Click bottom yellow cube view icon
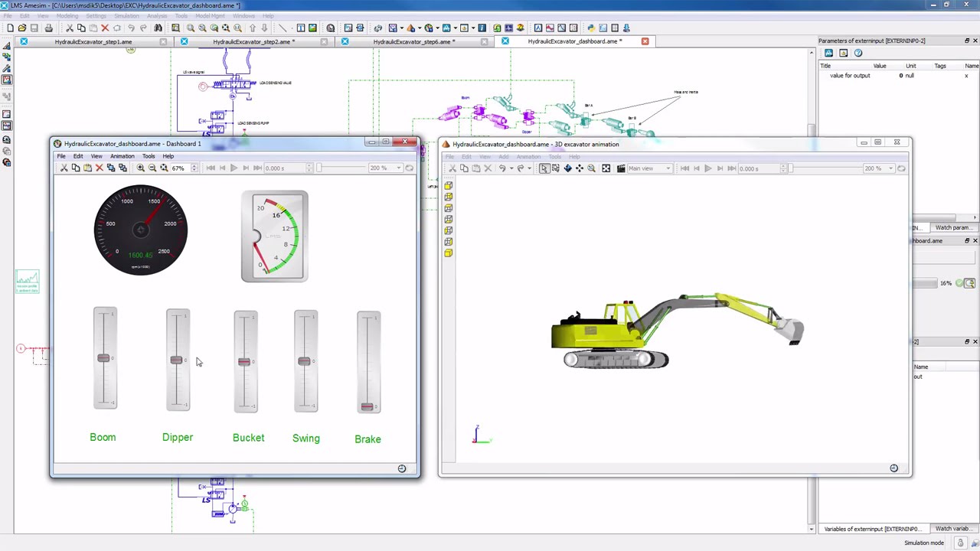Image resolution: width=980 pixels, height=551 pixels. pos(449,253)
